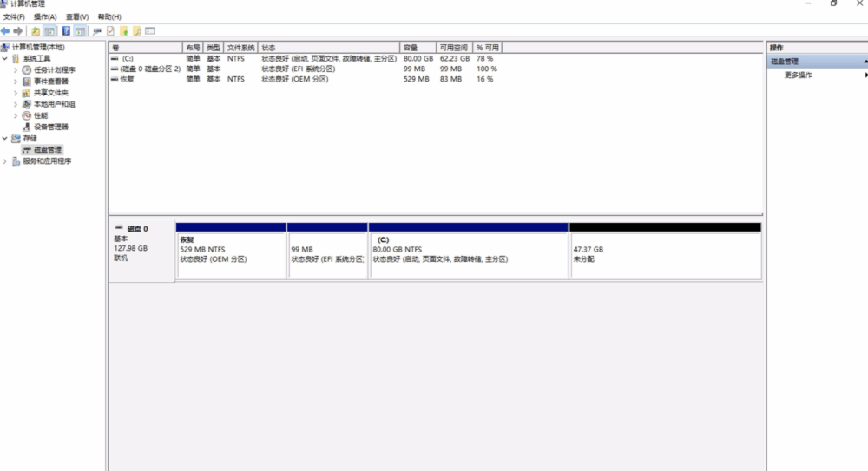Collapse the 系统工具 tree node

pyautogui.click(x=5, y=59)
